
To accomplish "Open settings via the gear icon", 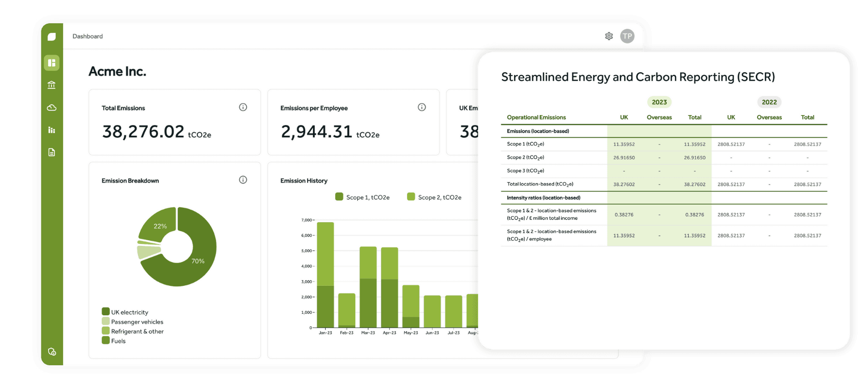I will click(x=609, y=36).
